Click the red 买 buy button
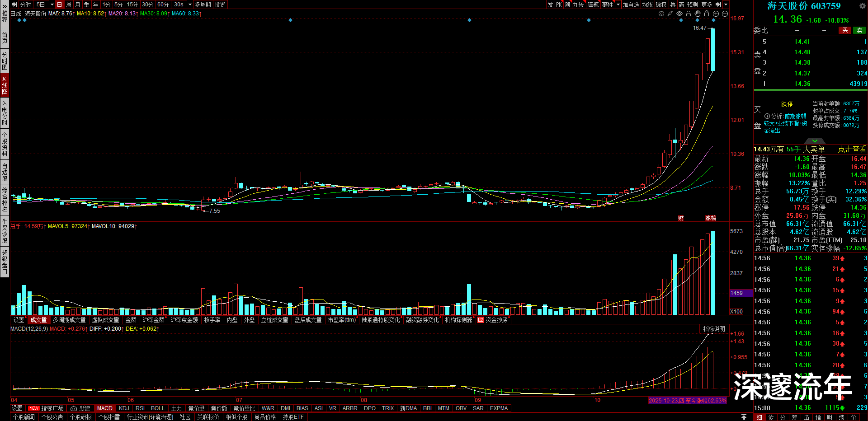 (844, 30)
